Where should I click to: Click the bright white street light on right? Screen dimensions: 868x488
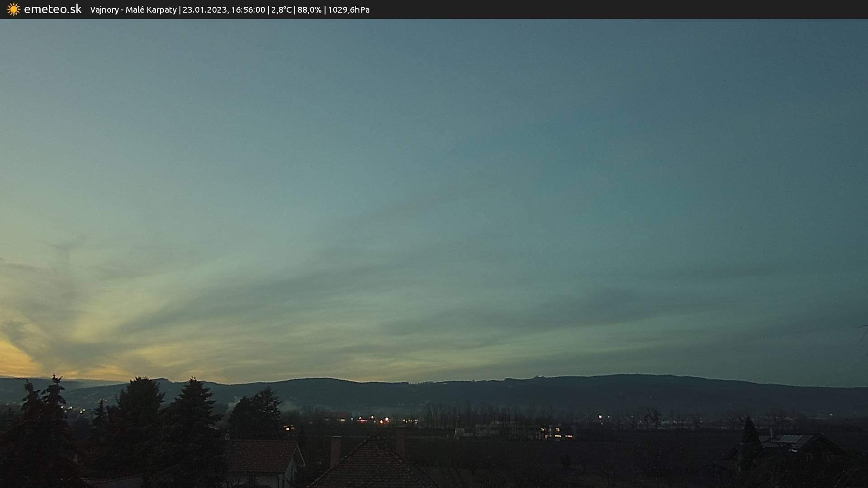pos(600,417)
